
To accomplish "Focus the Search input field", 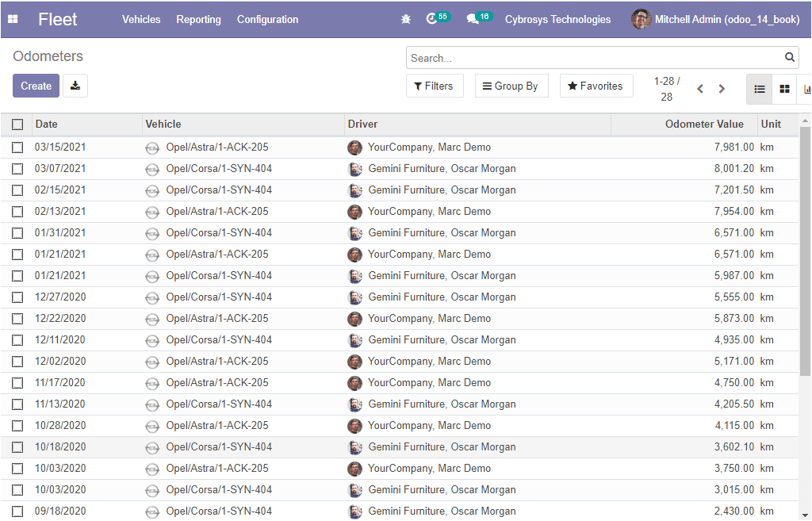I will click(596, 58).
